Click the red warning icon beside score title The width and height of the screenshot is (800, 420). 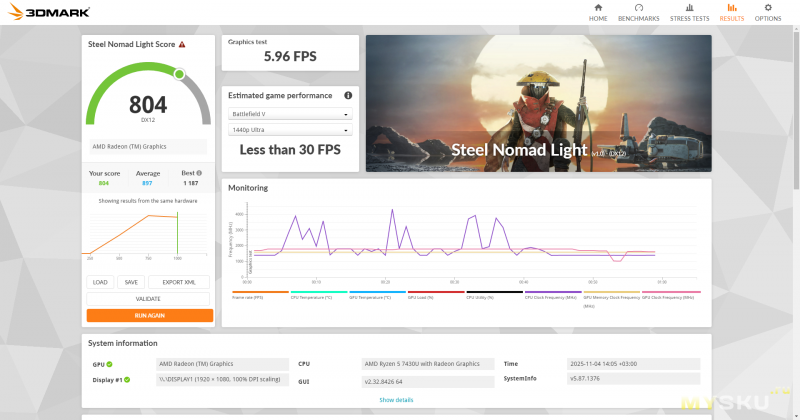[x=182, y=45]
